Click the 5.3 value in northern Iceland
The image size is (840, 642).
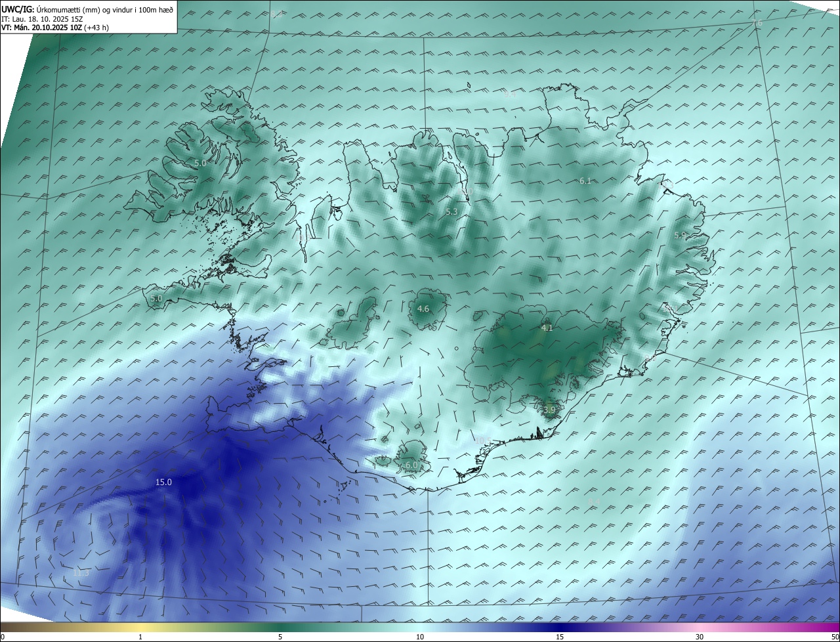(451, 211)
